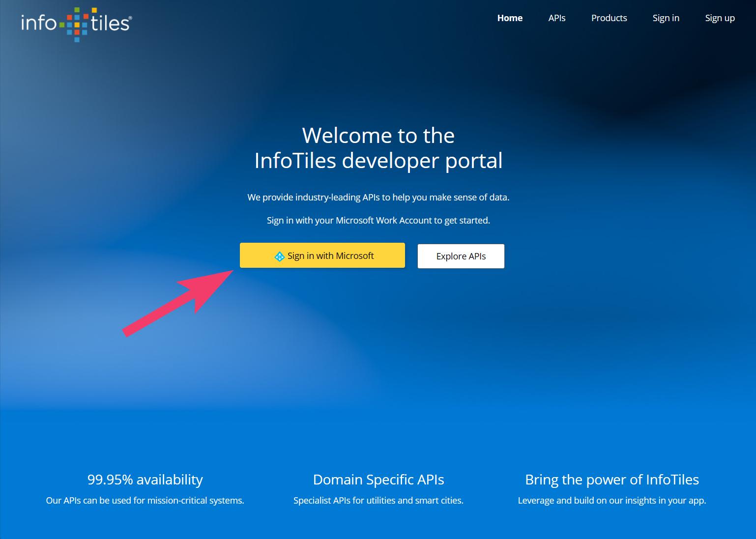Screen dimensions: 756x539
Task: Click the Sign in link in the header
Action: [x=666, y=18]
